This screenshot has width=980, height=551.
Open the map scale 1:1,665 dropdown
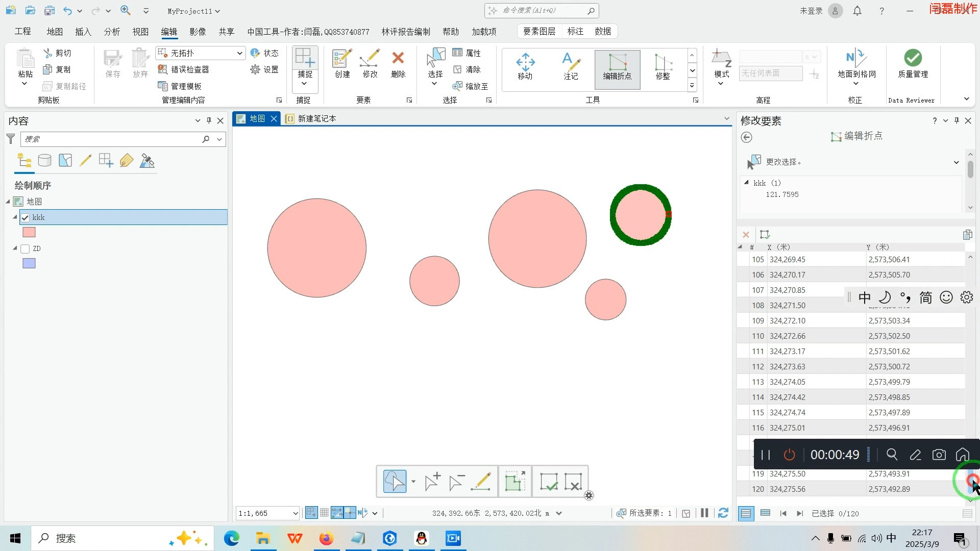coord(295,513)
